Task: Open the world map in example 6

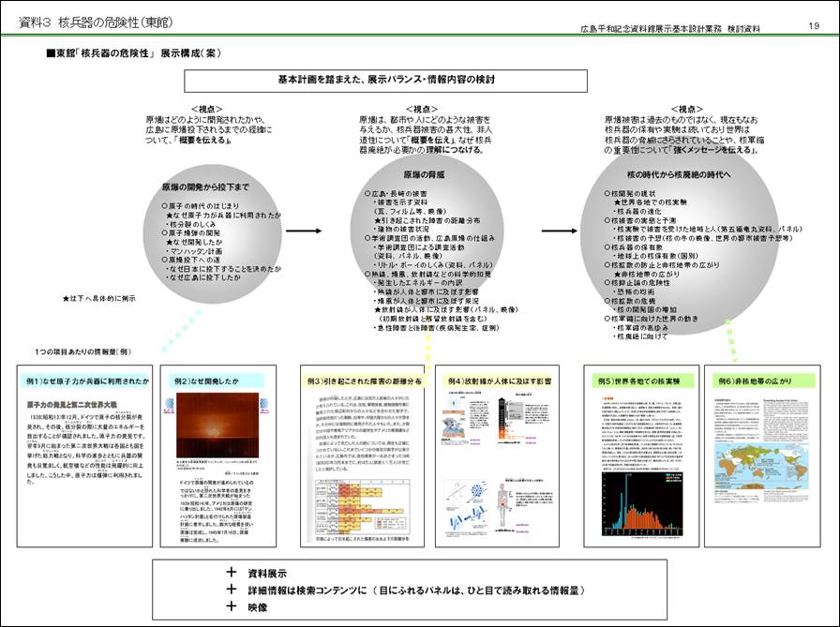Action: [x=760, y=465]
